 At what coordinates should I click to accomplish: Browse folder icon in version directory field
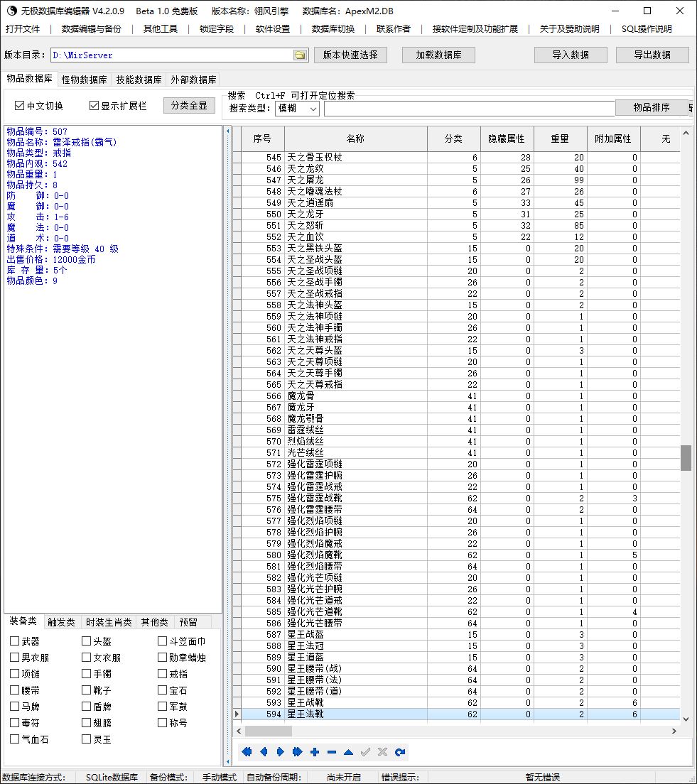301,55
